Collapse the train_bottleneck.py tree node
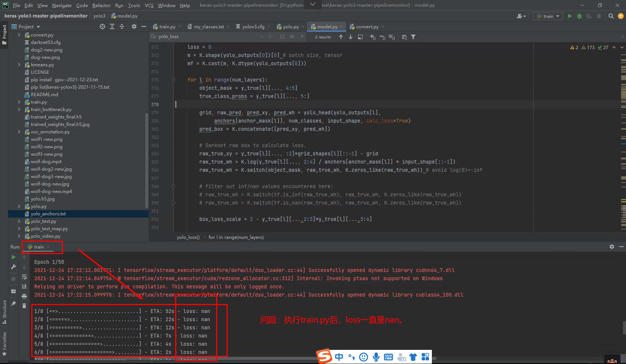 tap(19, 109)
